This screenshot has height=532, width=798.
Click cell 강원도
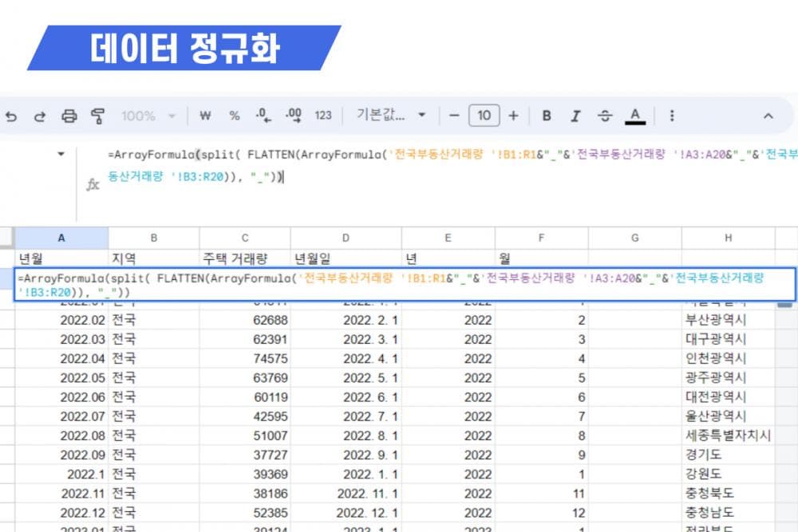[729, 474]
